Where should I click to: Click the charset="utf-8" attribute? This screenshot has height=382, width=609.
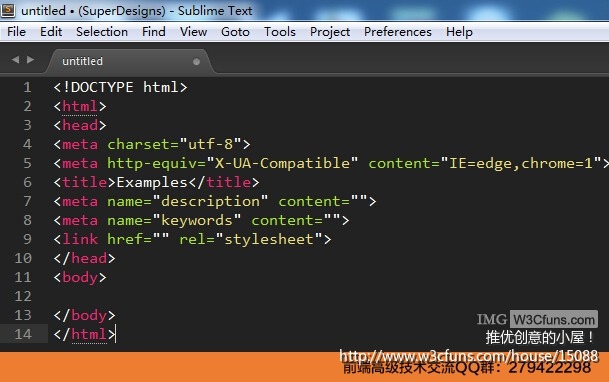pos(174,144)
